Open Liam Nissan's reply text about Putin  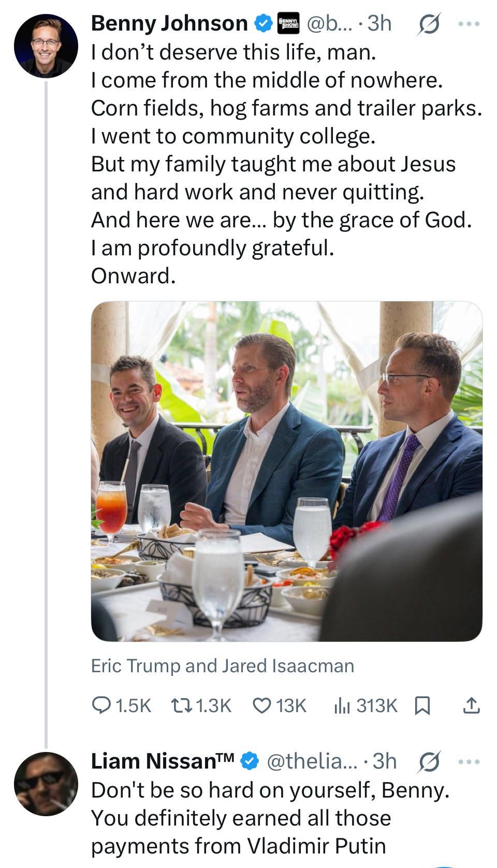pyautogui.click(x=269, y=818)
